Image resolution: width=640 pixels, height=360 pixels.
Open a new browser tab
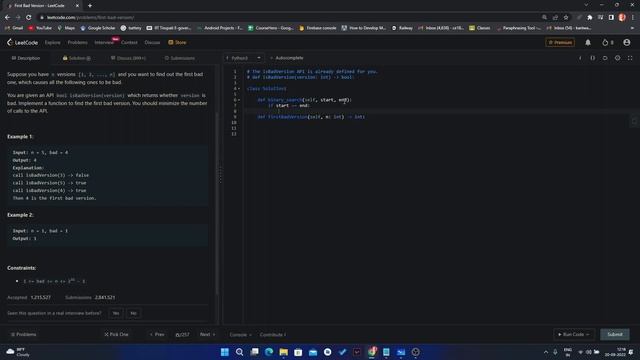(90, 6)
